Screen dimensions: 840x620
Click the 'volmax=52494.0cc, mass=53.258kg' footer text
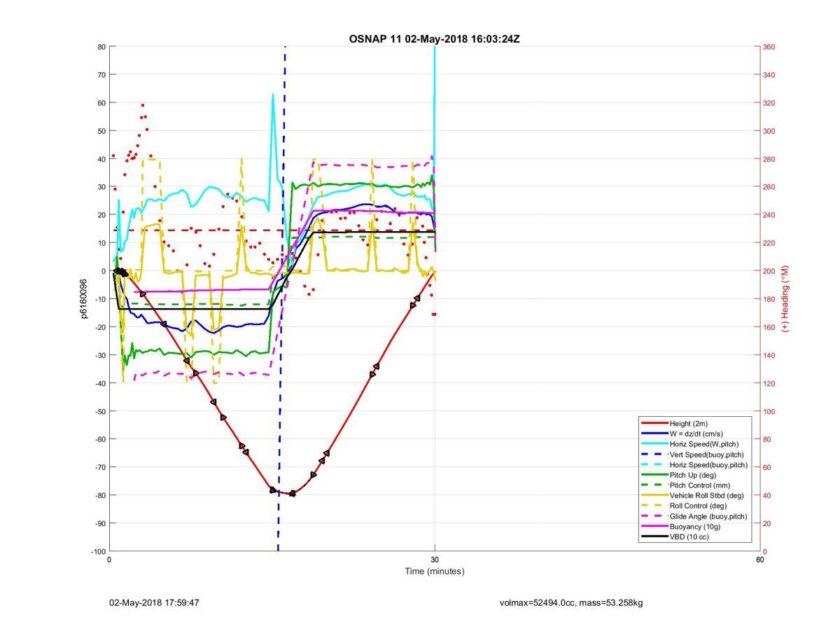click(571, 602)
